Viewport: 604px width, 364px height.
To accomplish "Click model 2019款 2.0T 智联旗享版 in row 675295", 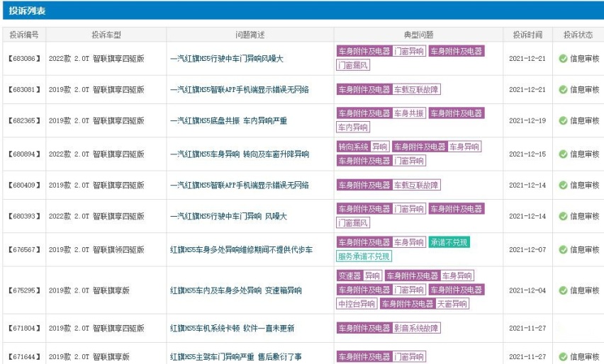I will tap(89, 290).
